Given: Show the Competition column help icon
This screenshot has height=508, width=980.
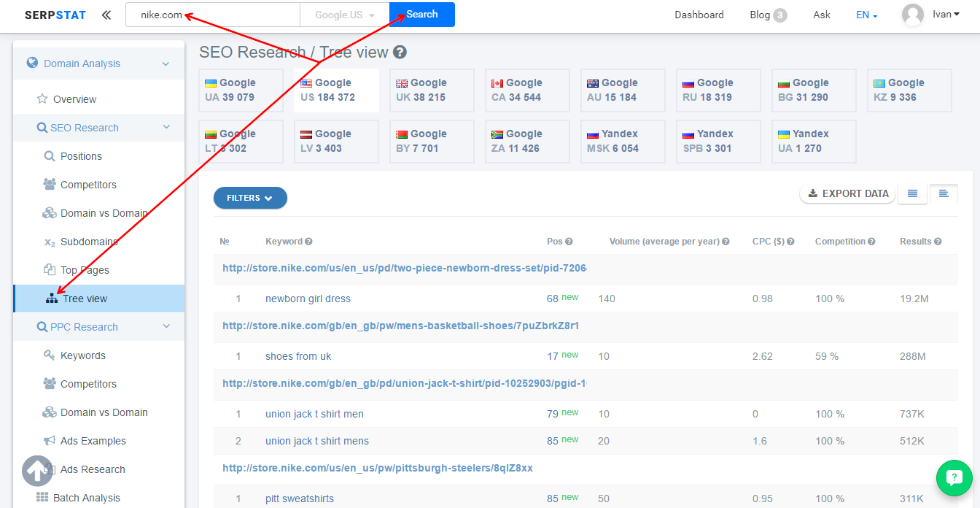Looking at the screenshot, I should (872, 242).
